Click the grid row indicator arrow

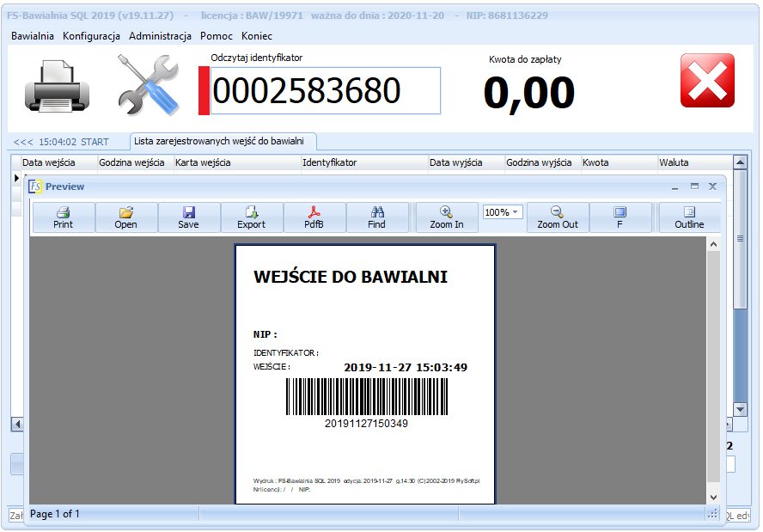[x=16, y=178]
